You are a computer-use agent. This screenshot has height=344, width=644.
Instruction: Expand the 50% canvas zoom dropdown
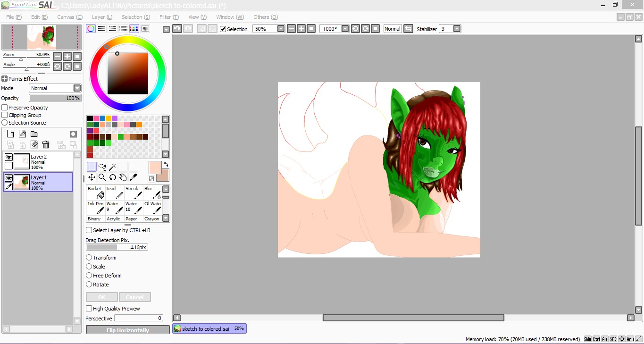point(281,29)
